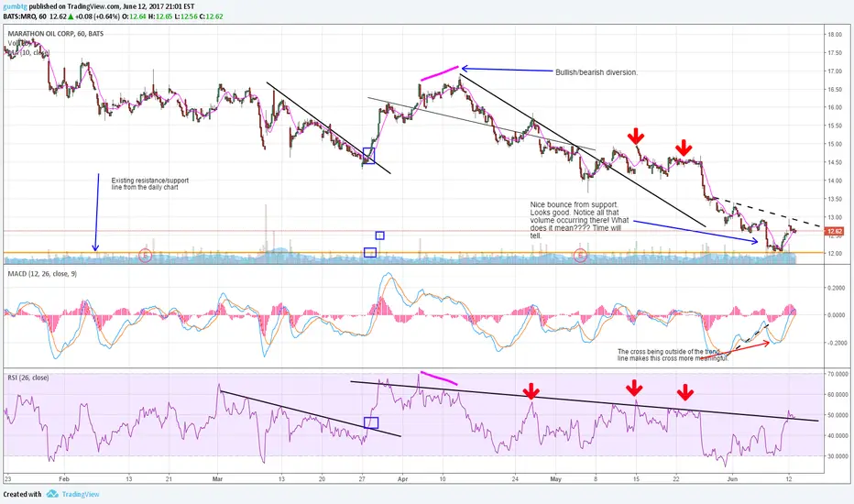
Task: Click the 'June 12, 2017 21:01 EST' publish date
Action: [x=158, y=6]
